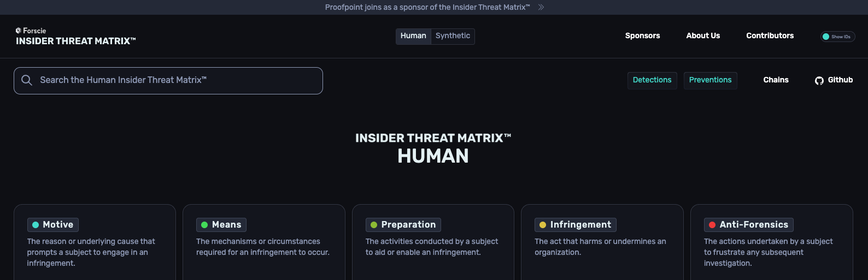
Task: Click the yellow dot beside Infringement
Action: pyautogui.click(x=543, y=225)
